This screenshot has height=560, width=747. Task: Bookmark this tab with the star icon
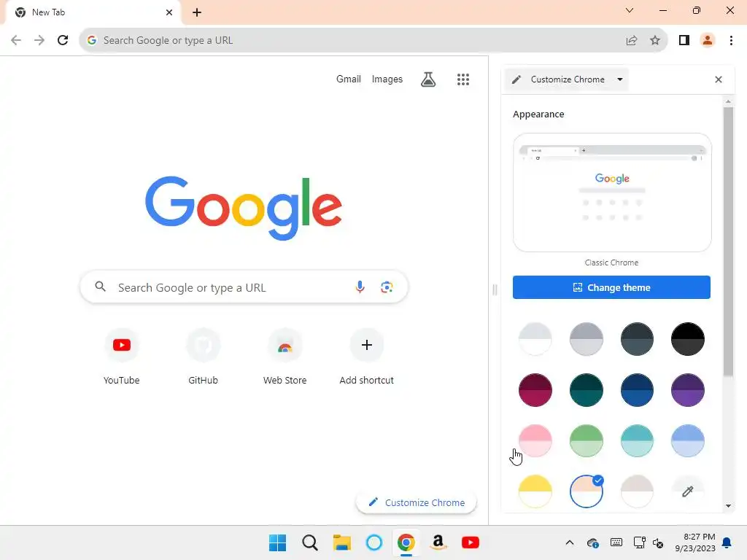(655, 41)
